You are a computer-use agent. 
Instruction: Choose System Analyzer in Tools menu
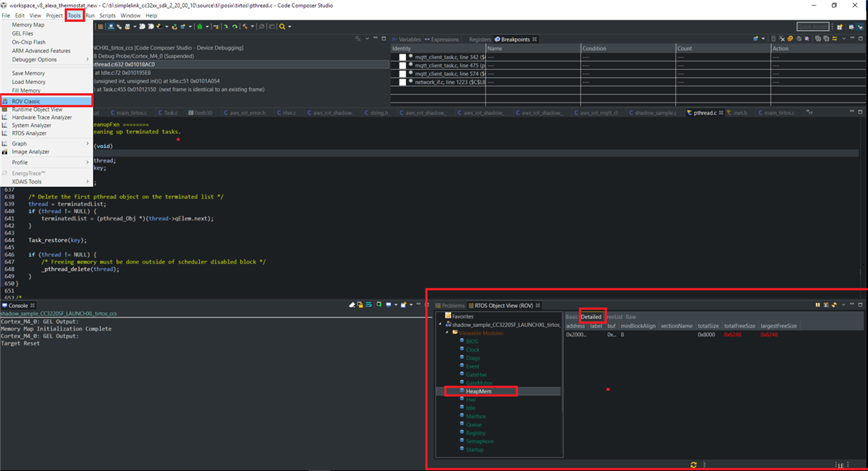(47, 125)
